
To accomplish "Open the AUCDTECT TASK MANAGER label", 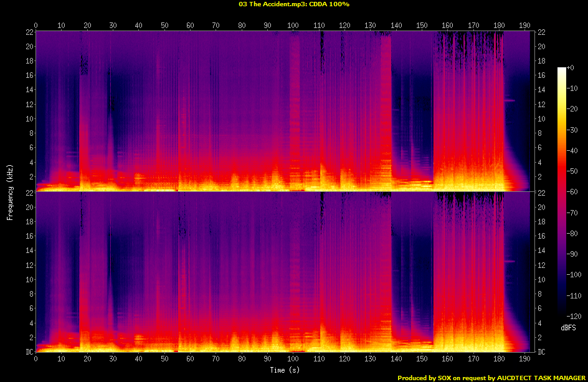I will tap(541, 377).
